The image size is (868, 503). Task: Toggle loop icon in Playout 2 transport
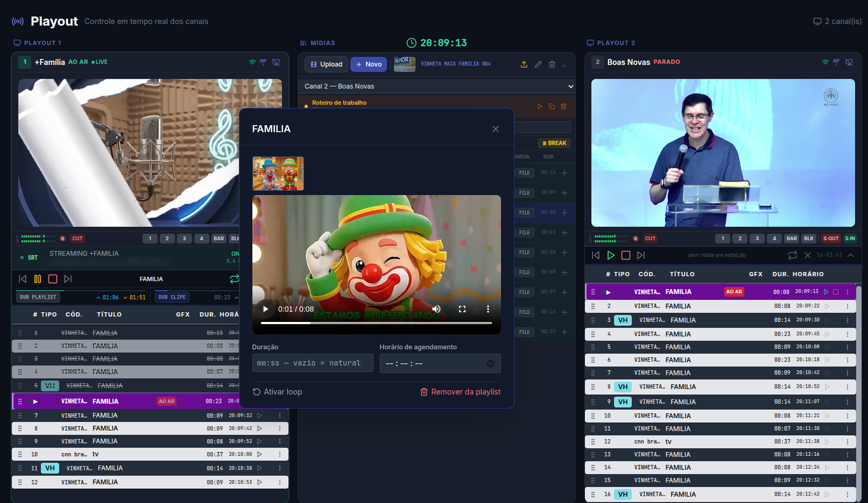(793, 255)
